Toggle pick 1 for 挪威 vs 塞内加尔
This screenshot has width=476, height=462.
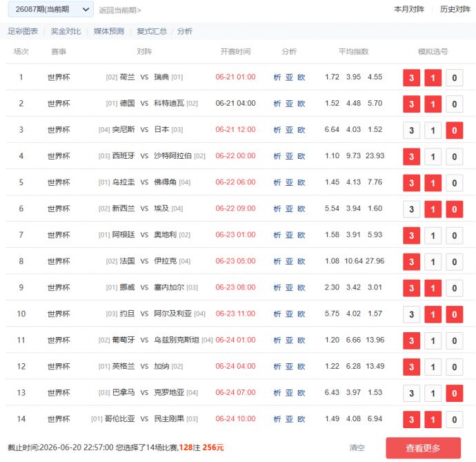click(x=433, y=288)
